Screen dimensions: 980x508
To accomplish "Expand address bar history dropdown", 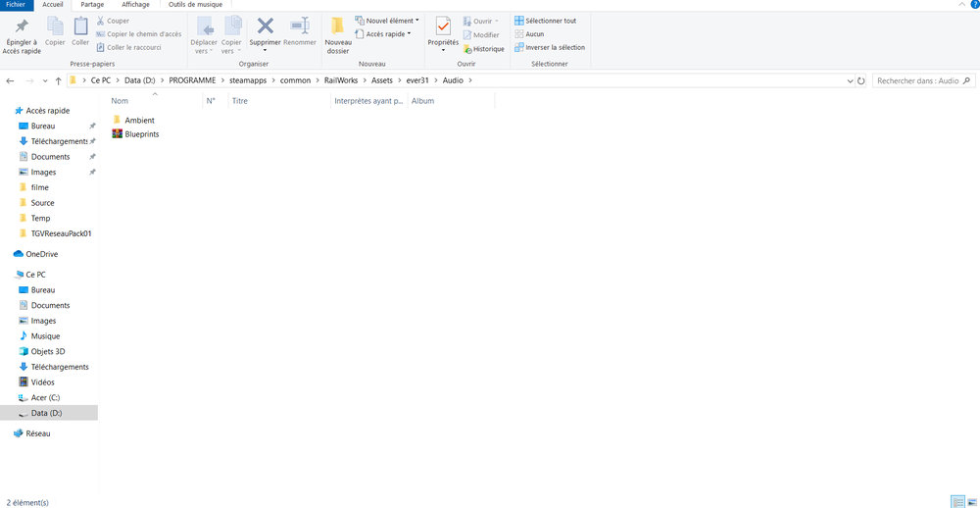I will tap(850, 81).
